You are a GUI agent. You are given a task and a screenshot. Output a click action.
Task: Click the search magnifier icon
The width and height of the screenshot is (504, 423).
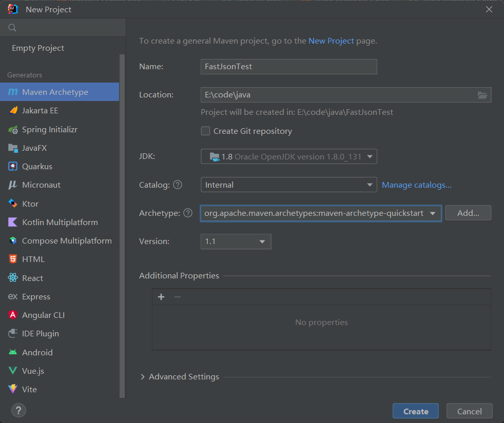click(x=12, y=28)
